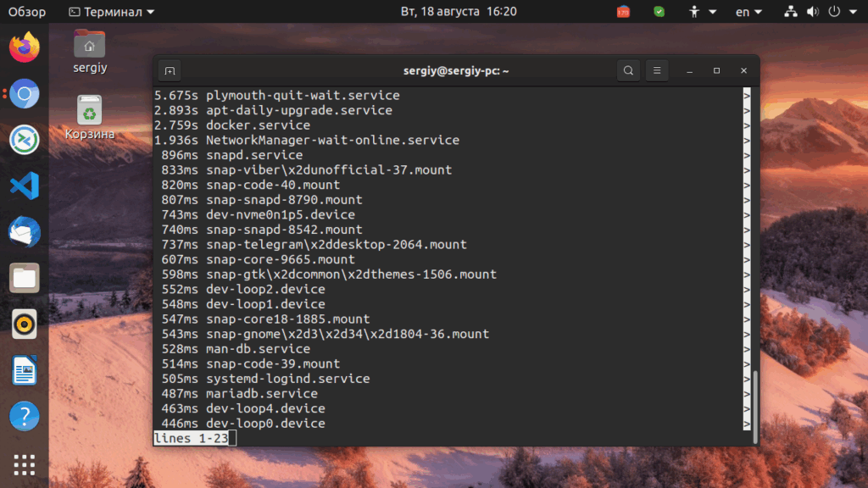Screen dimensions: 868x488
Task: Expand the system menu arrow
Action: (853, 12)
